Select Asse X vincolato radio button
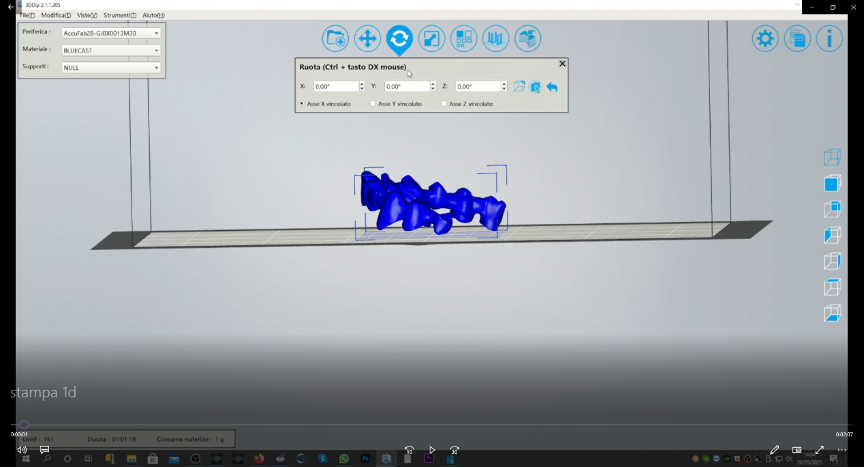The height and width of the screenshot is (468, 864). (303, 104)
